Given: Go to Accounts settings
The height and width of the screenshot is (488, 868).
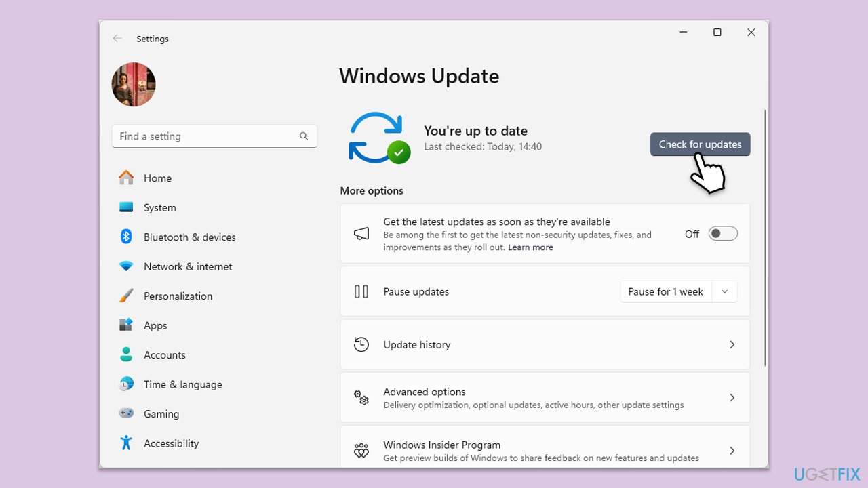Looking at the screenshot, I should [x=164, y=354].
